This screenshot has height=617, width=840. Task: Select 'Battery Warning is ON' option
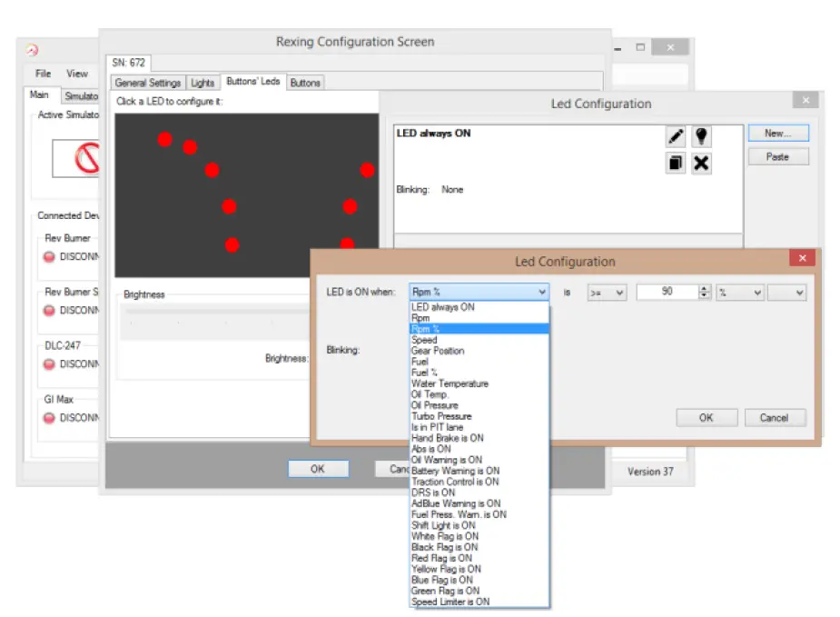click(479, 471)
